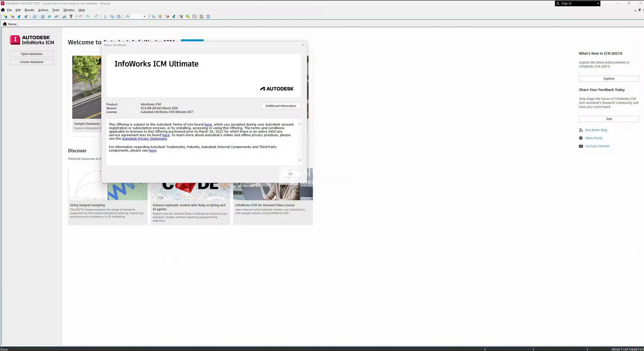The width and height of the screenshot is (644, 351).
Task: Click the Copy icon in the toolbar
Action: (x=112, y=17)
